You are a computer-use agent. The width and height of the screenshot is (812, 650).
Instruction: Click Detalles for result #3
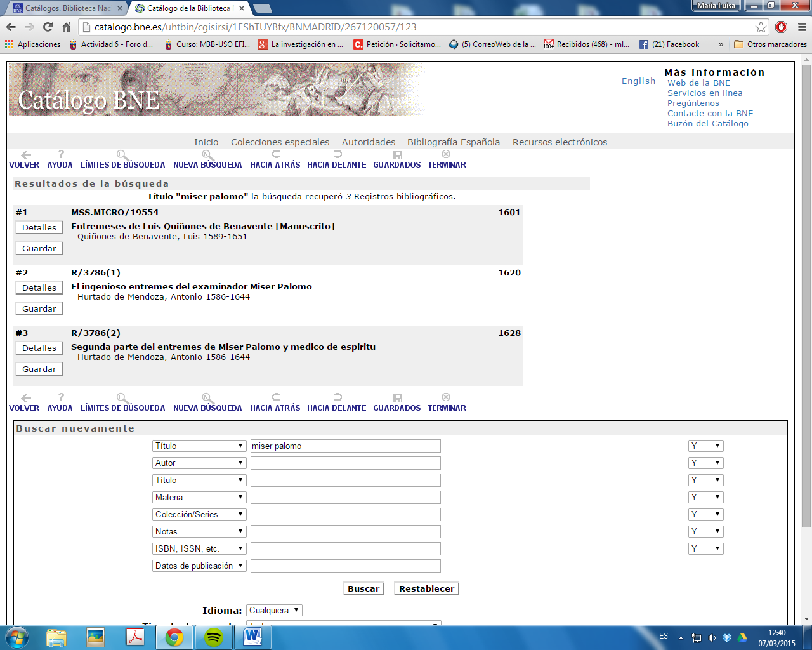(39, 348)
